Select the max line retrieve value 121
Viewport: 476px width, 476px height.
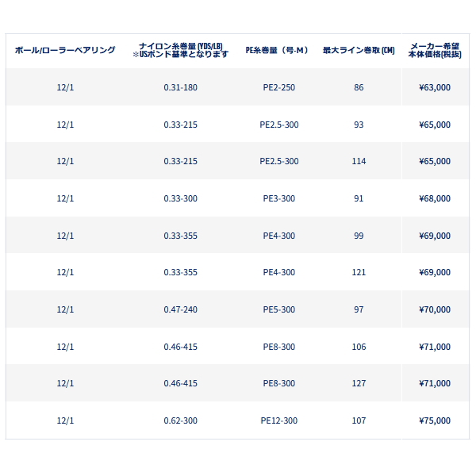point(359,272)
